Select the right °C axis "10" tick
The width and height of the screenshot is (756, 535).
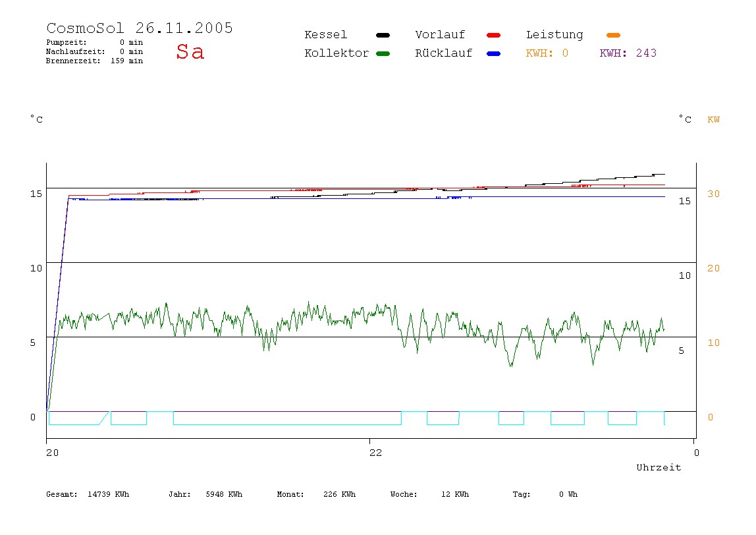(x=685, y=276)
